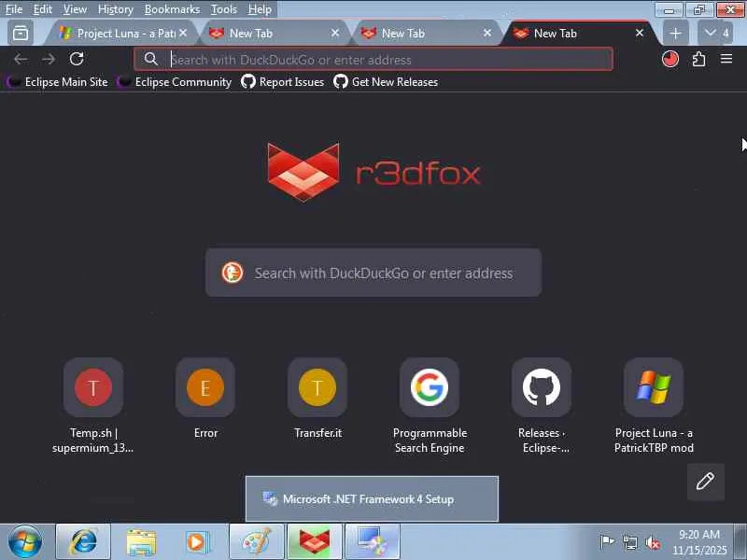Open the History menu
This screenshot has height=560, width=747.
[x=115, y=9]
